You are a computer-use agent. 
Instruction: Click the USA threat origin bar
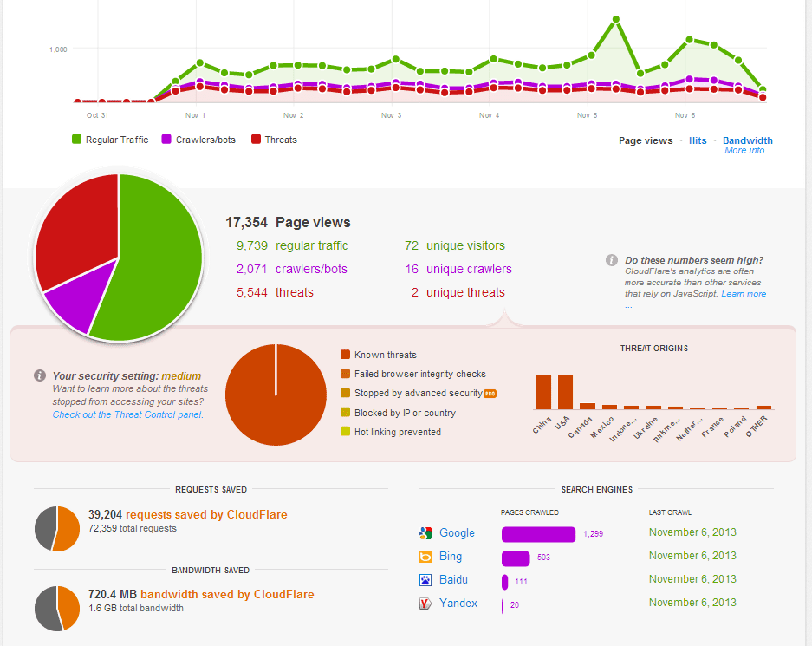coord(566,392)
